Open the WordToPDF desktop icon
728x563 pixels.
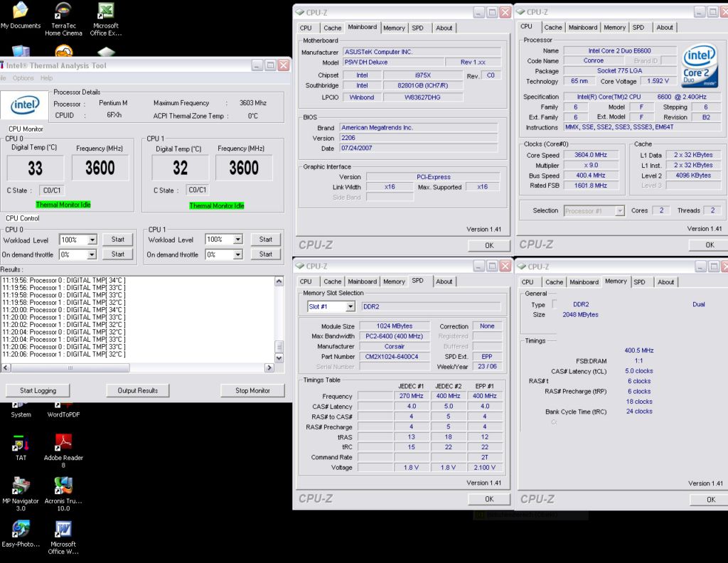point(63,411)
